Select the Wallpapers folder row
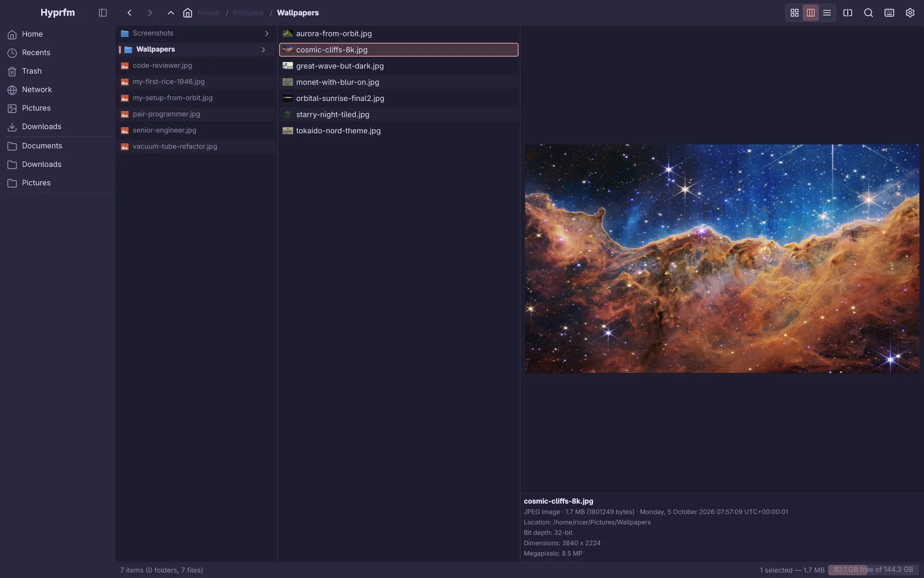Screen dimensions: 924x578 [x=196, y=49]
